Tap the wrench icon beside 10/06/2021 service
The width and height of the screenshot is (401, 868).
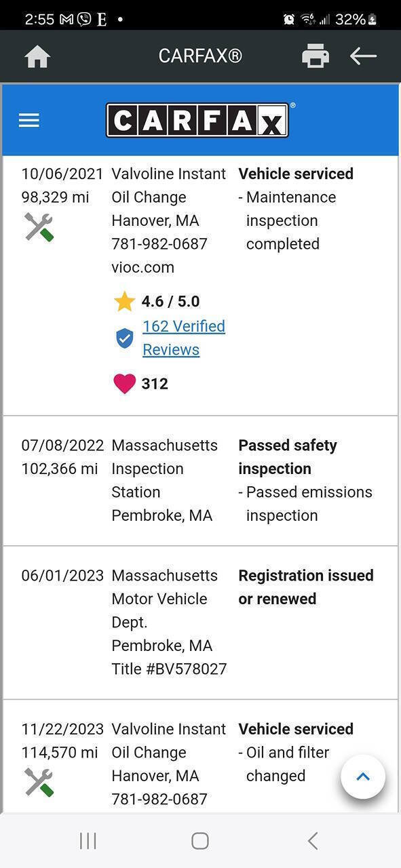(x=39, y=226)
